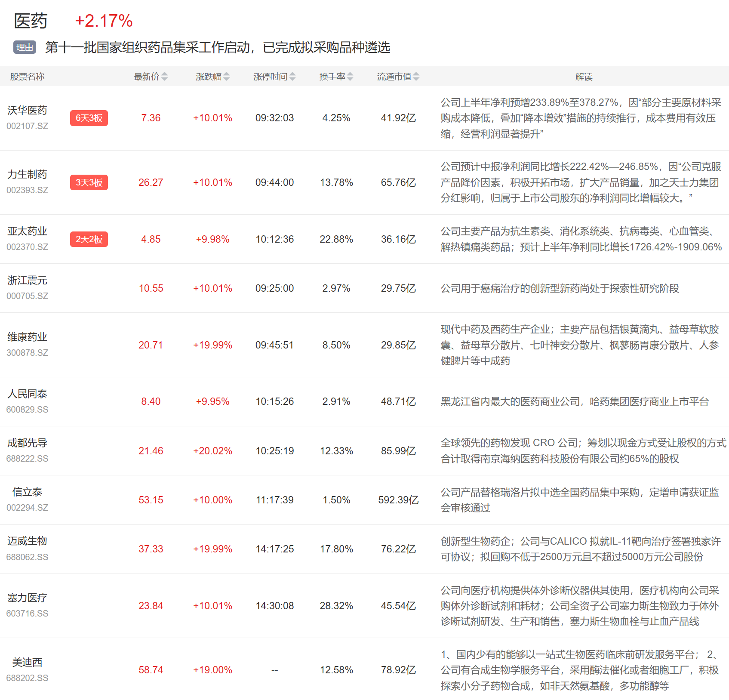This screenshot has width=729, height=700.
Task: Click the 美迪西 stock name
Action: (27, 663)
